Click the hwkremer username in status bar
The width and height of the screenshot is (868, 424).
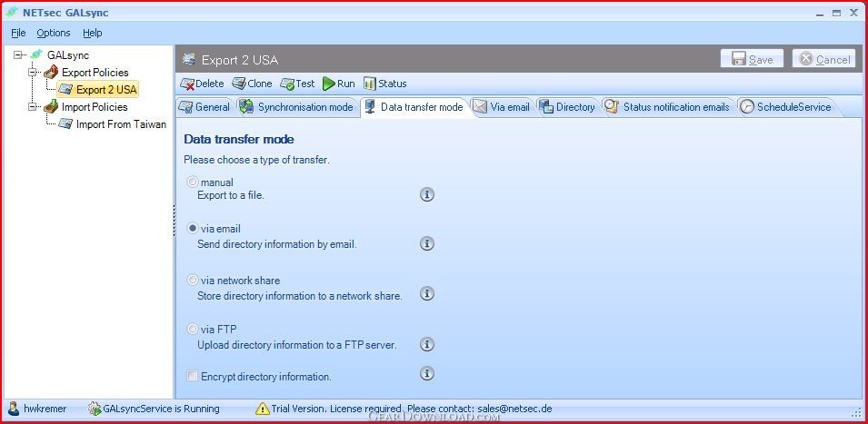click(45, 409)
